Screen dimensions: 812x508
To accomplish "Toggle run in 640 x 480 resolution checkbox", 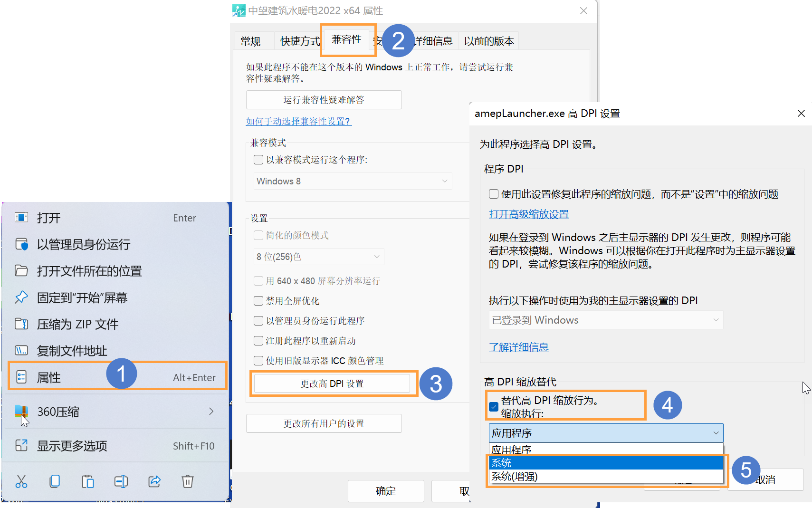I will pos(258,281).
